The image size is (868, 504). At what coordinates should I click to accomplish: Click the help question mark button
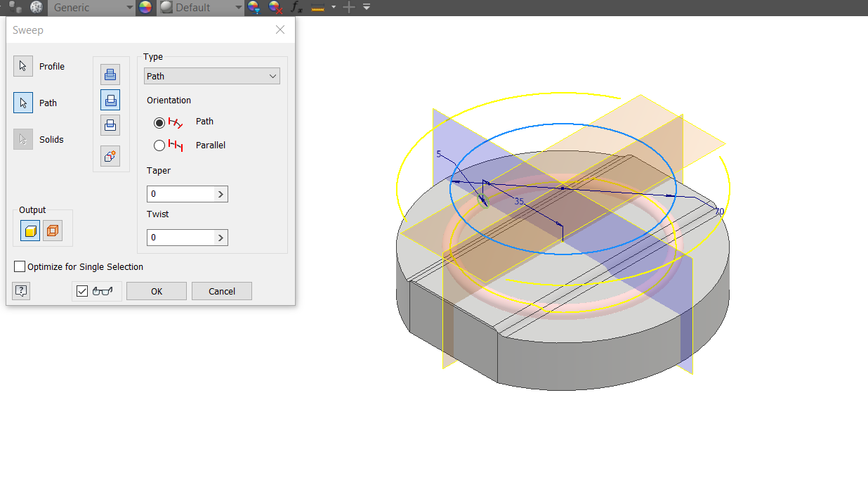coord(20,290)
